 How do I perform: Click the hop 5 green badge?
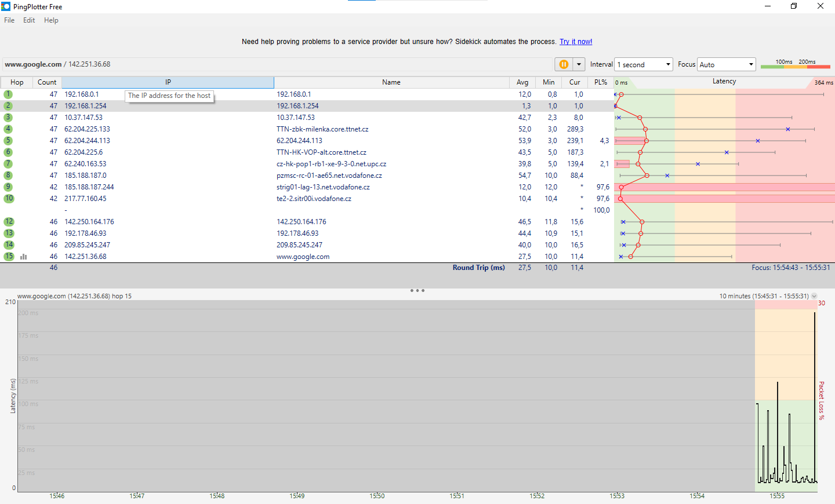click(8, 141)
